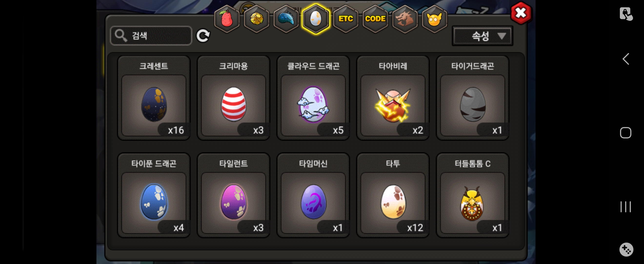Viewport: 644px width, 264px height.
Task: Choose the purple 타임머신 egg
Action: tap(313, 195)
